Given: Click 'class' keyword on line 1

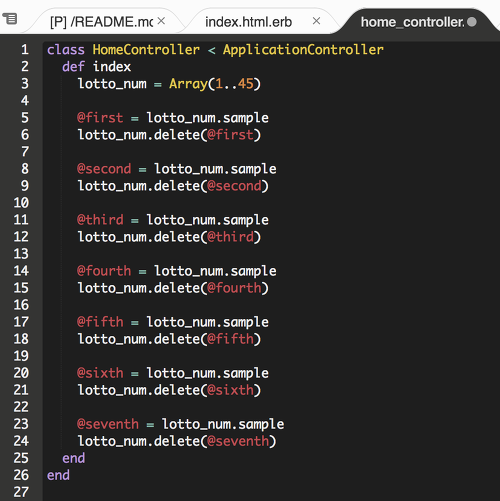Looking at the screenshot, I should (x=66, y=50).
